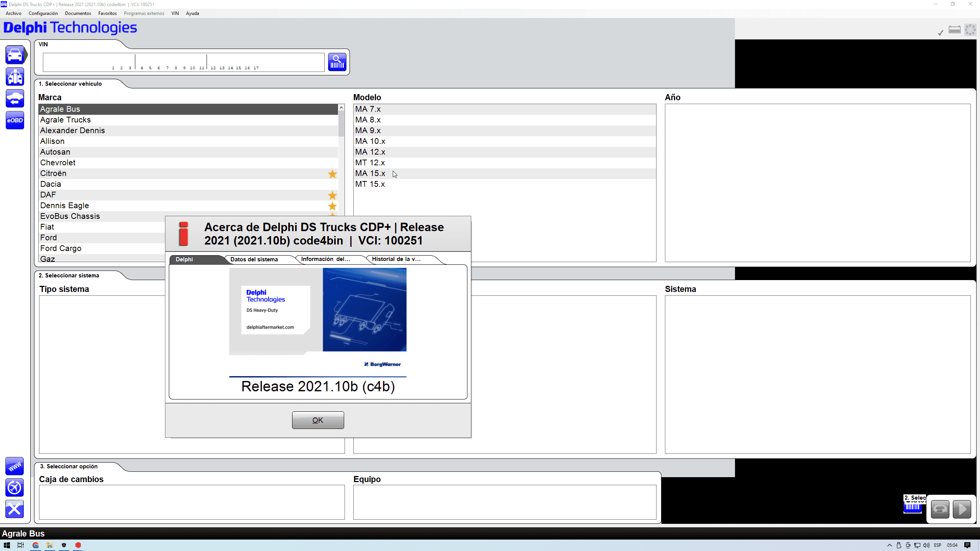Open the WWW web sidebar icon
980x551 pixels.
[15, 466]
